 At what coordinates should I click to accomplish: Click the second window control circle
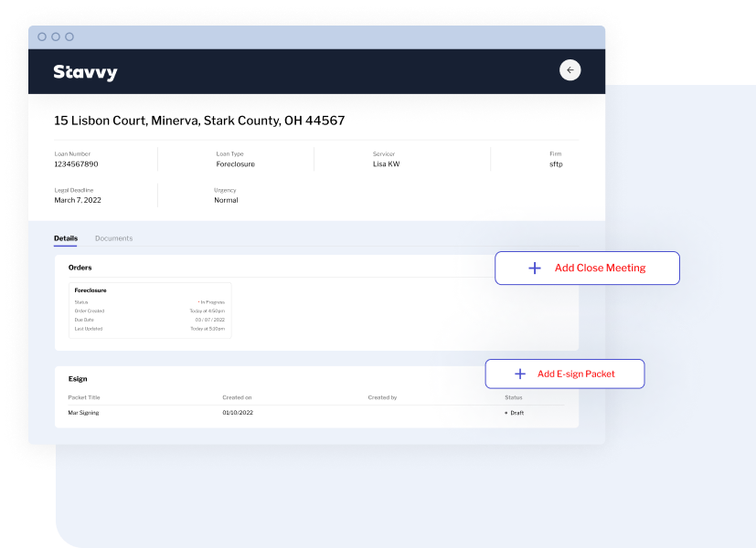coord(56,37)
